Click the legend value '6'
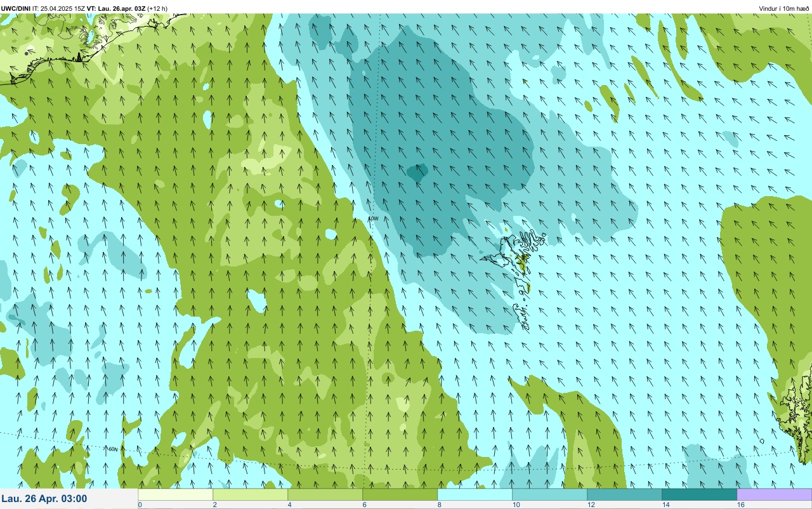This screenshot has width=812, height=509. pos(365,505)
